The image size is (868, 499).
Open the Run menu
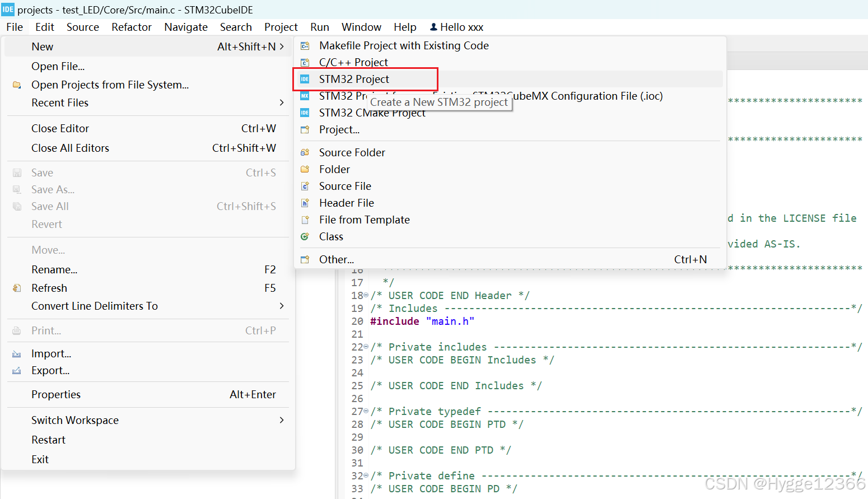point(320,27)
